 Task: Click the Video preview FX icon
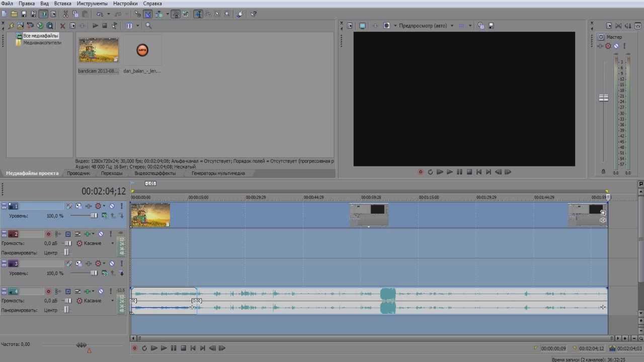tap(375, 26)
